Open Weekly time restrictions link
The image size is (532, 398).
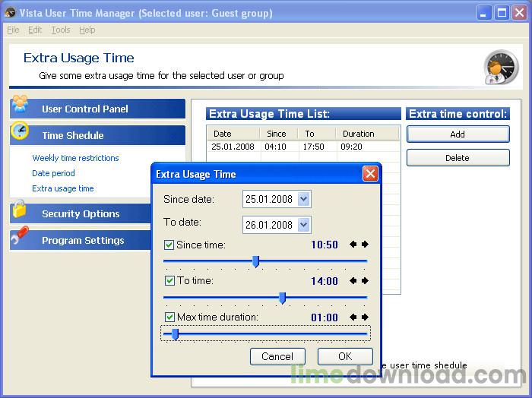pyautogui.click(x=75, y=158)
